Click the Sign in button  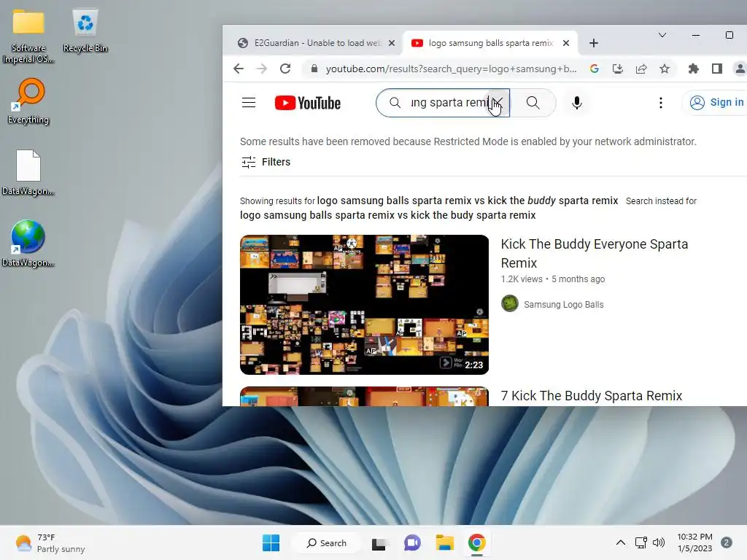pyautogui.click(x=716, y=102)
